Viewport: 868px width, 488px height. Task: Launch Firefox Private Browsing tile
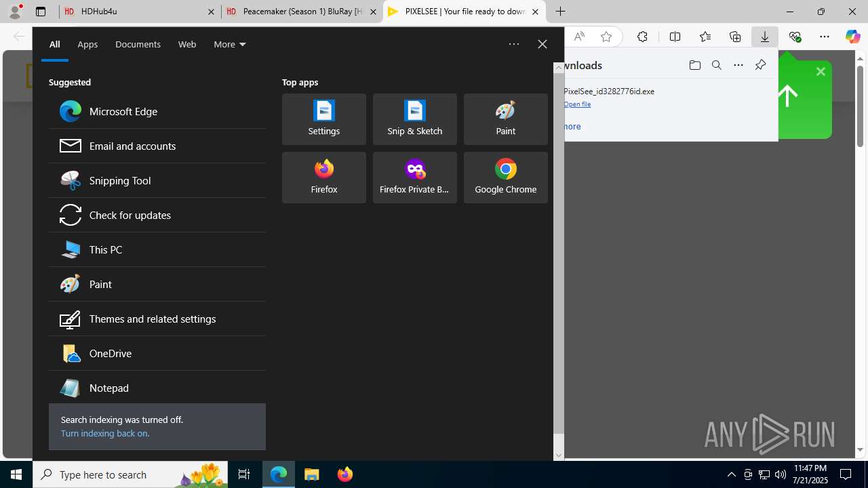[x=415, y=178]
